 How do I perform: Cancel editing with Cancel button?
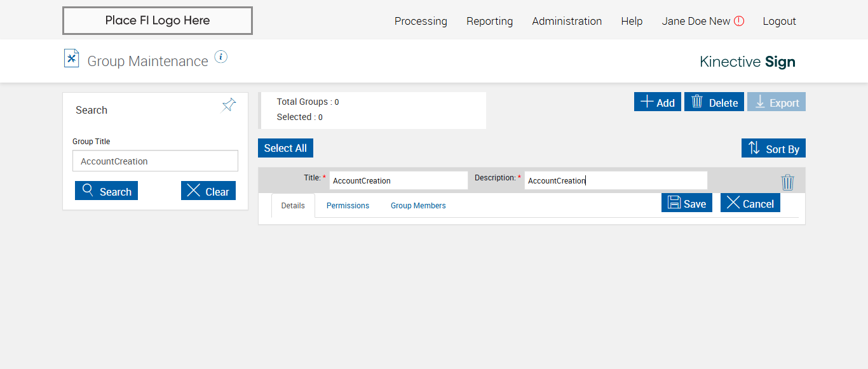[750, 203]
